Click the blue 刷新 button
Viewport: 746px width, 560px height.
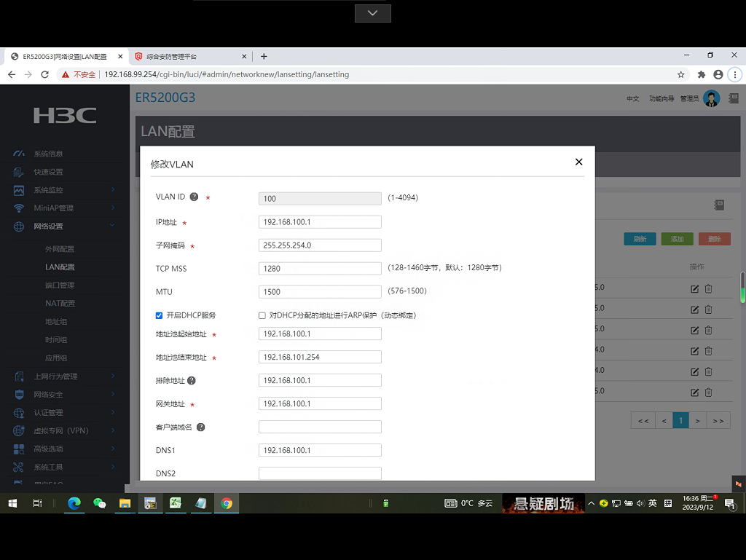point(640,239)
